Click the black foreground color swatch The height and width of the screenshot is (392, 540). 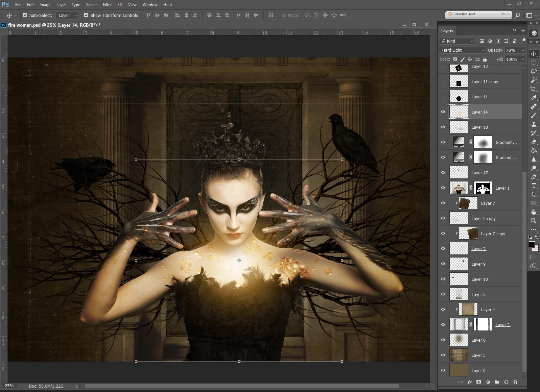(x=532, y=244)
